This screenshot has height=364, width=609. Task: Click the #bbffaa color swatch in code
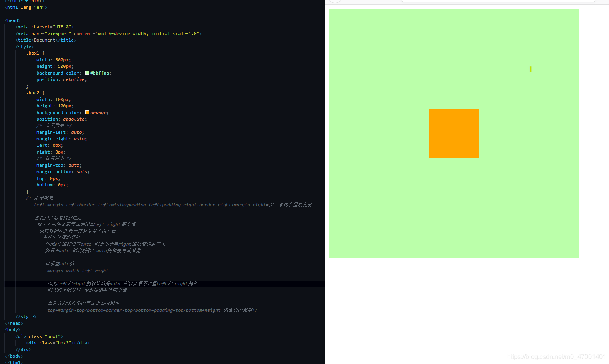coord(87,73)
